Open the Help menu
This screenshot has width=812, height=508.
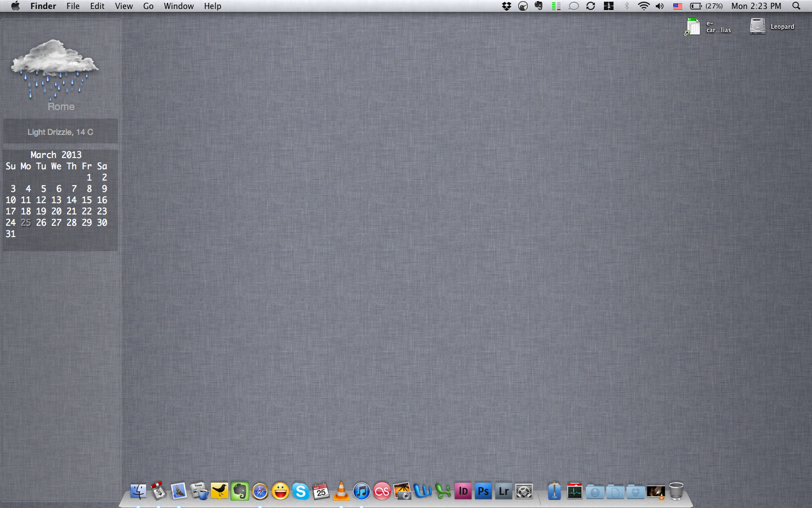213,6
